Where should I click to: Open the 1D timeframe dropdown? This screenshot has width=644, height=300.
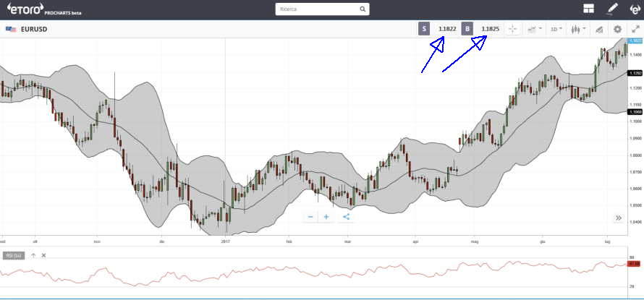coord(556,29)
